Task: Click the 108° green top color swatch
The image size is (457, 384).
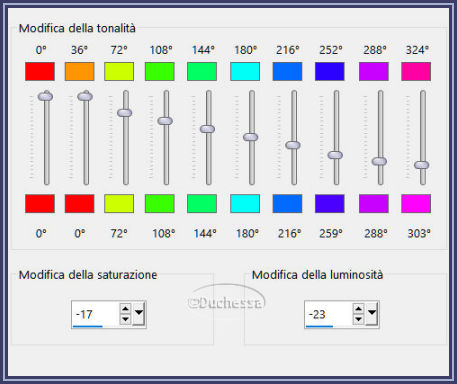Action: [160, 71]
